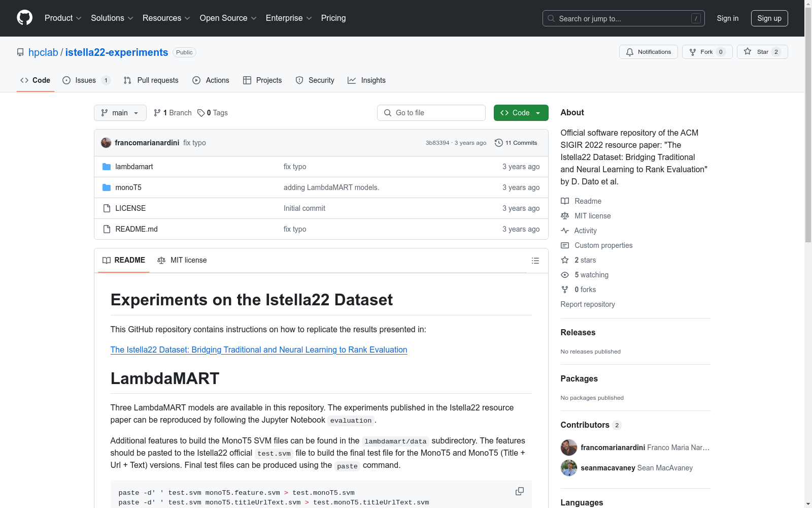
Task: Click the Custom properties icon
Action: [565, 245]
